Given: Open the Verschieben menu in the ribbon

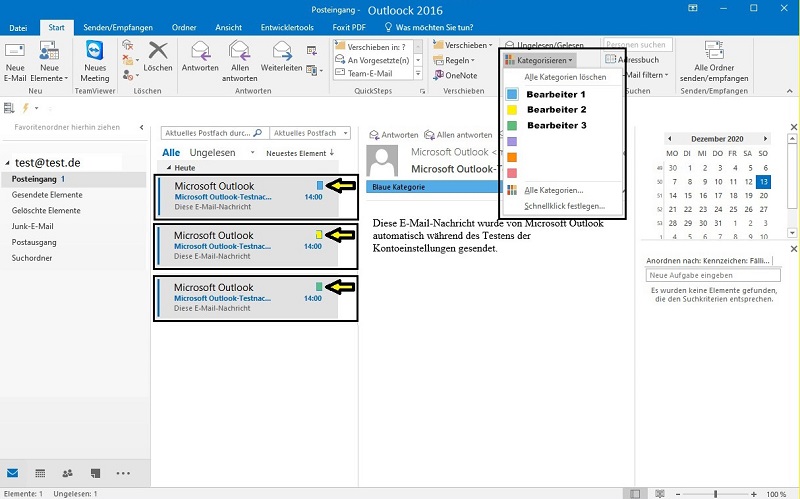Looking at the screenshot, I should pyautogui.click(x=463, y=45).
